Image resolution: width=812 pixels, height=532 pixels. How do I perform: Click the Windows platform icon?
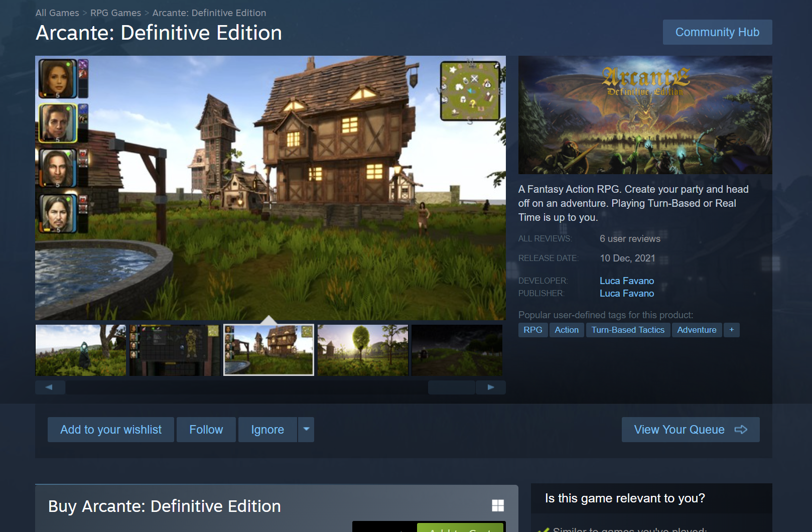point(498,505)
